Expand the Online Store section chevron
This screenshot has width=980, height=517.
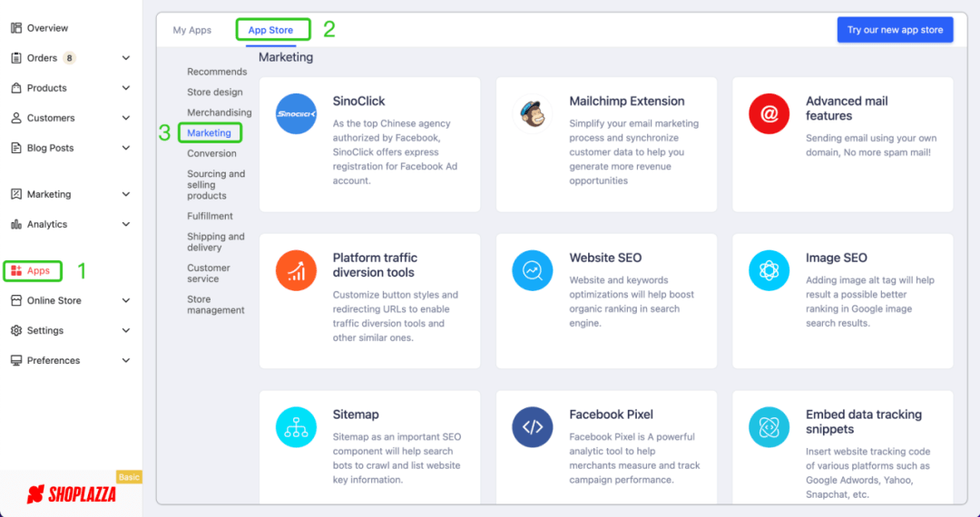point(126,300)
